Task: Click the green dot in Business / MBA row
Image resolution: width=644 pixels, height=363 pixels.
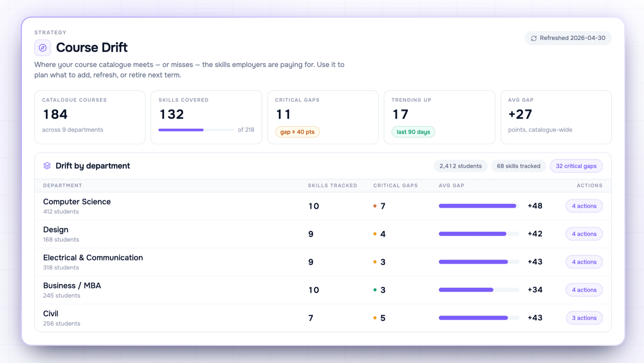Action: [x=375, y=290]
